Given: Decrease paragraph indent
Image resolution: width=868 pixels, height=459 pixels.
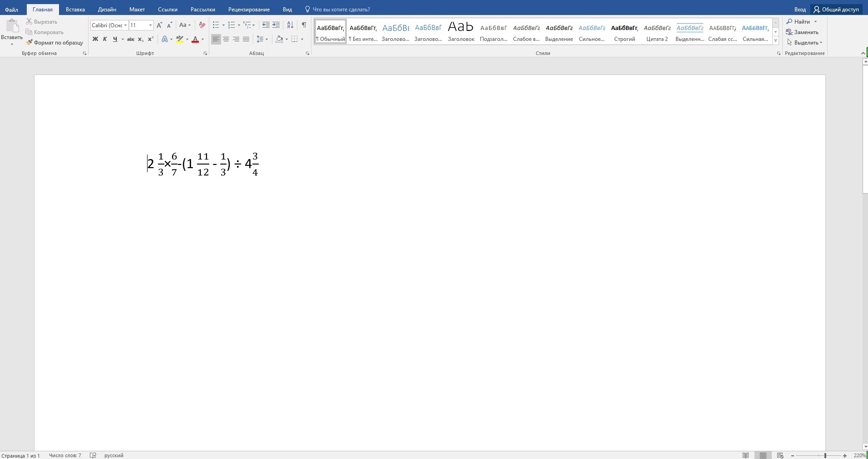Looking at the screenshot, I should pyautogui.click(x=266, y=25).
